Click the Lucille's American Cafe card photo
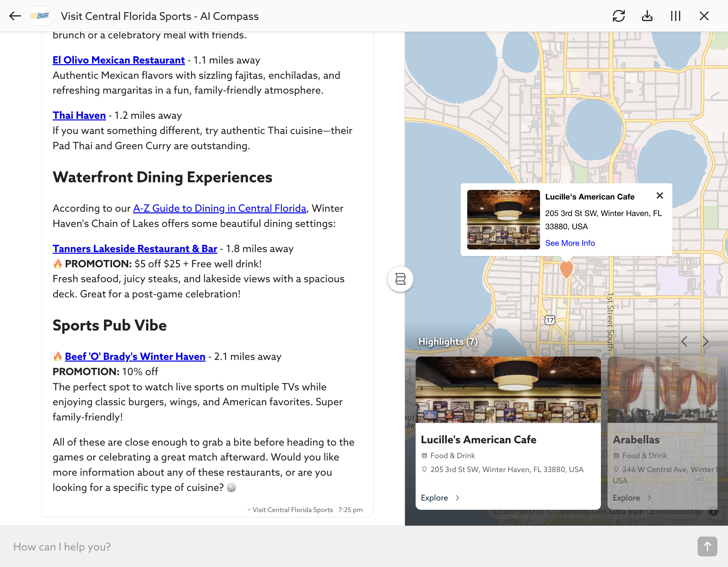This screenshot has height=567, width=728. 508,390
